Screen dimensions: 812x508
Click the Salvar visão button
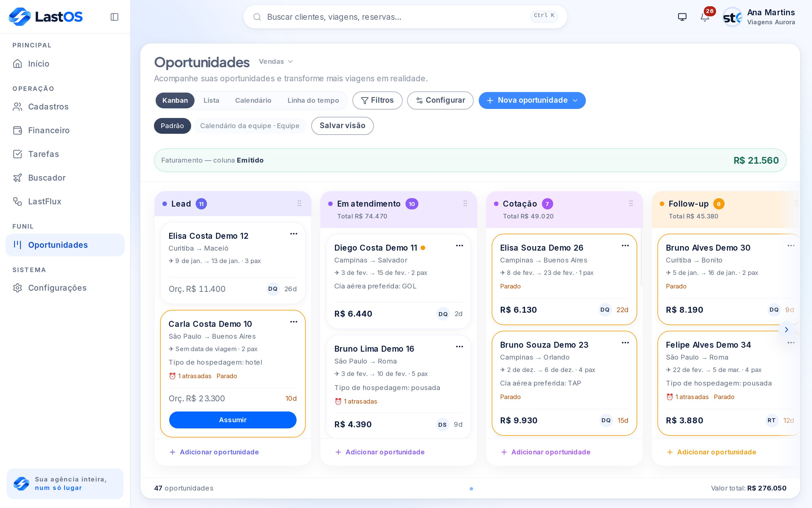coord(342,126)
